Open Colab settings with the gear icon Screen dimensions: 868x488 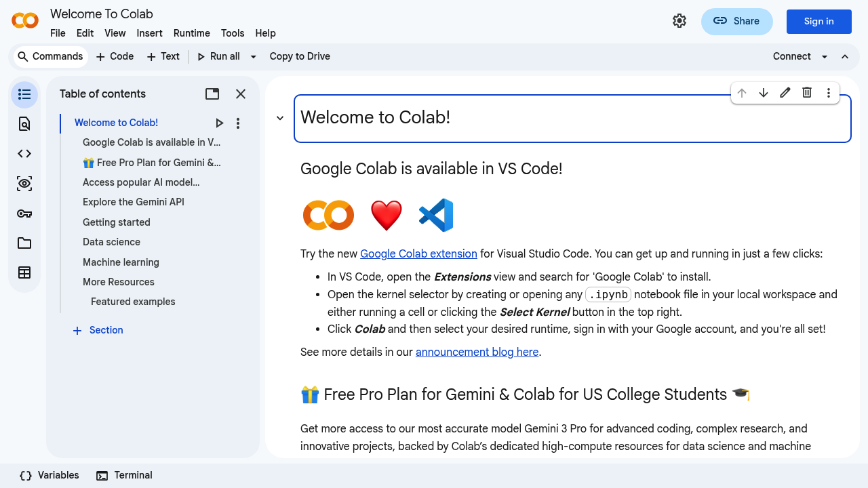coord(679,20)
